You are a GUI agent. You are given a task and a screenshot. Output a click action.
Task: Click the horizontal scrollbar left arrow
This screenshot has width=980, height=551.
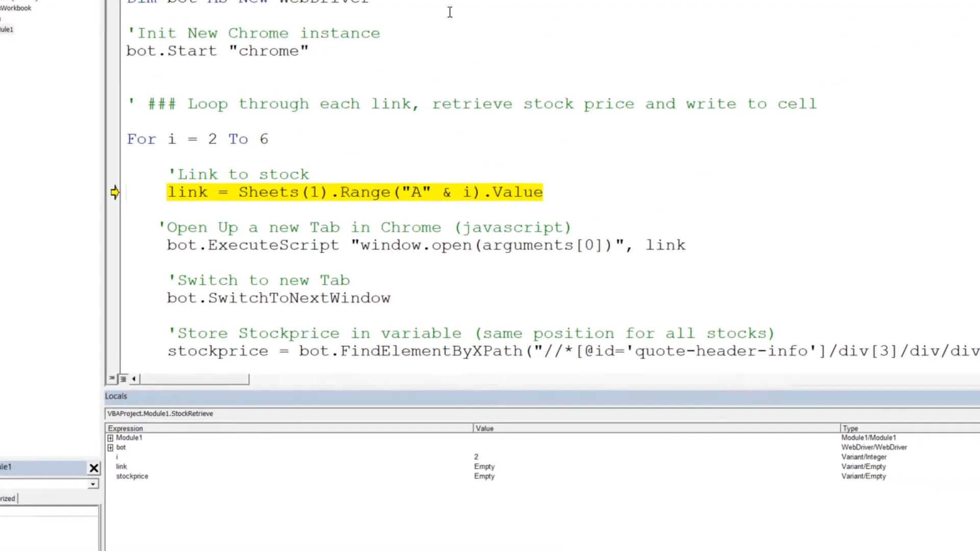134,379
